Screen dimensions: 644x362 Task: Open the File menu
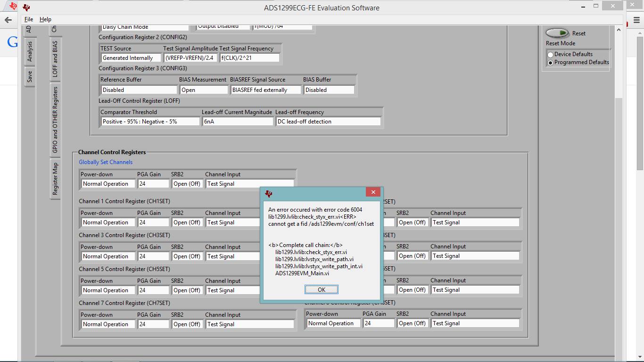click(29, 19)
